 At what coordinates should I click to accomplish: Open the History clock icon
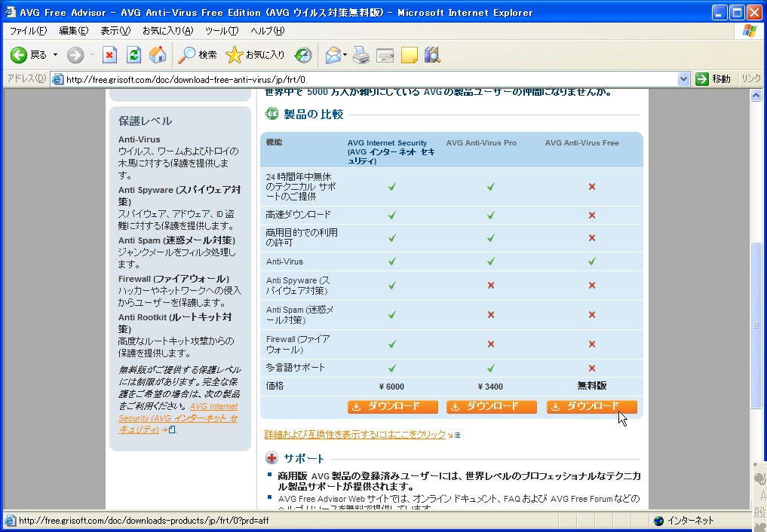303,55
